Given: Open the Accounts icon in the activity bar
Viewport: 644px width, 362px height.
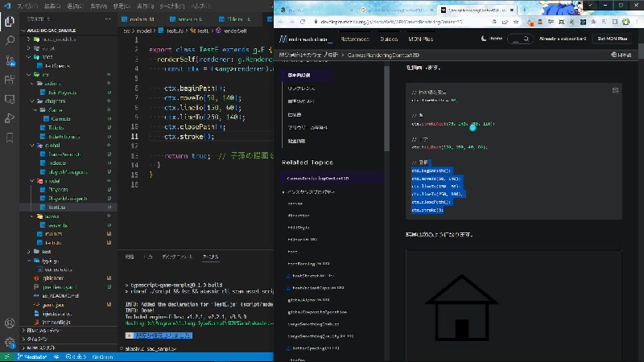Looking at the screenshot, I should point(10,323).
